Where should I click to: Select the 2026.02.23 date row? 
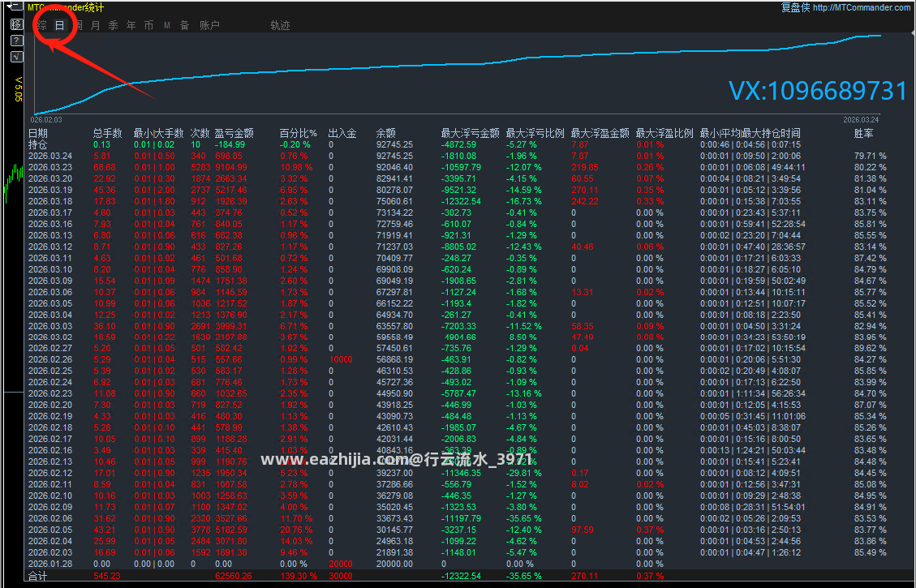[458, 393]
